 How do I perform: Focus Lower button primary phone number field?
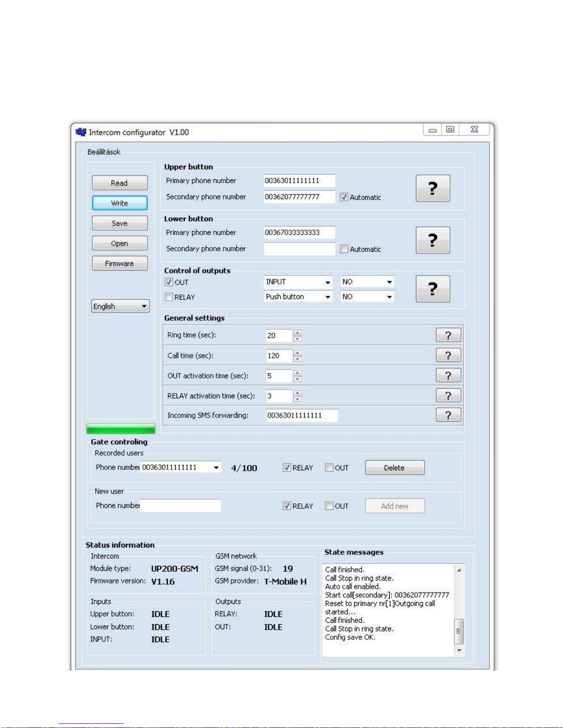tap(299, 232)
